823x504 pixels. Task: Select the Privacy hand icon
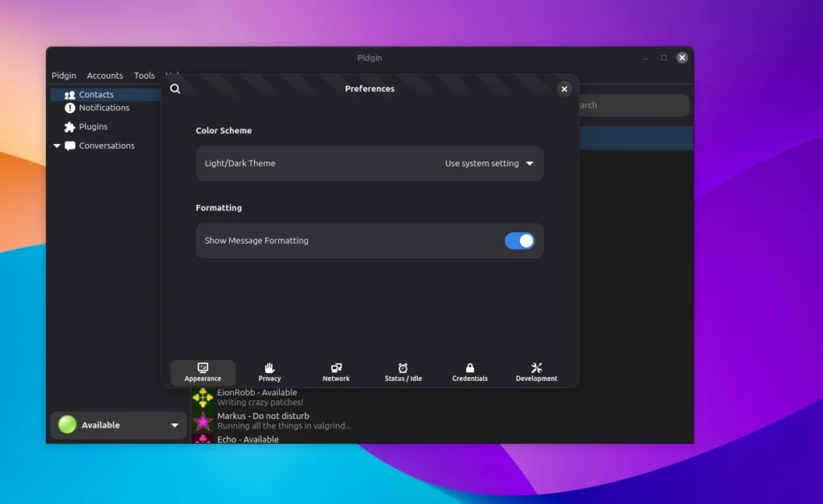click(269, 370)
